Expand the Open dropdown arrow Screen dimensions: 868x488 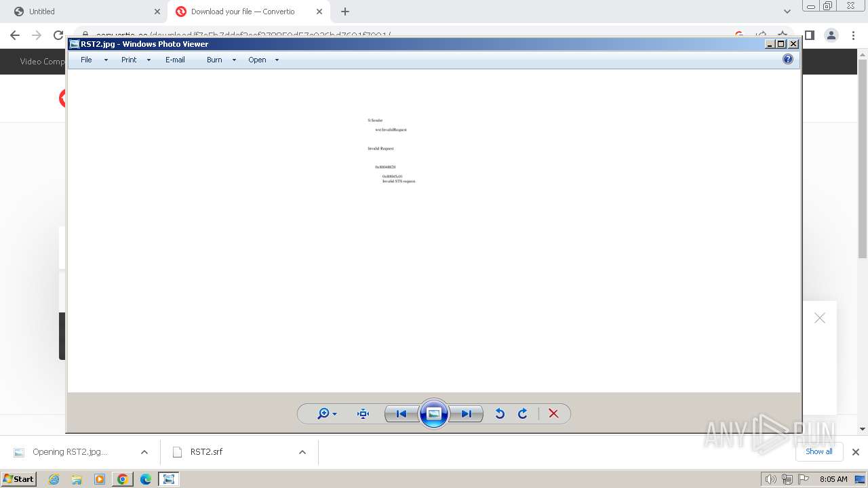[x=277, y=60]
